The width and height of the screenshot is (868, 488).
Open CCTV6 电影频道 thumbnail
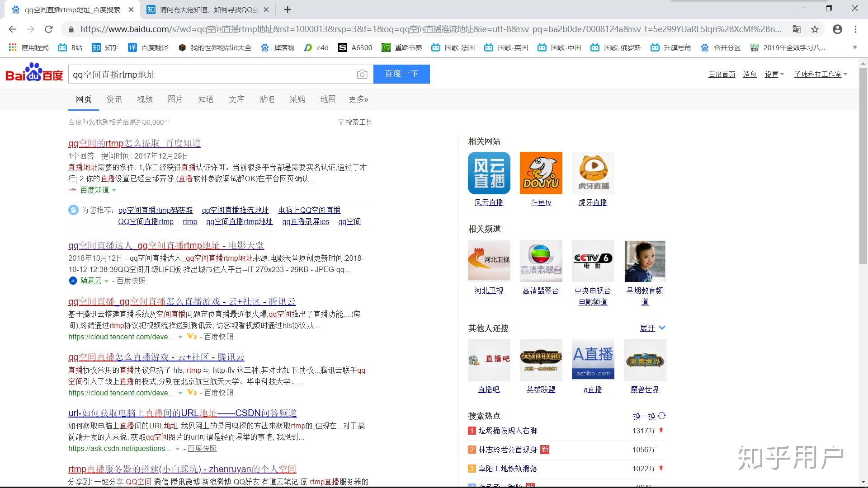click(593, 261)
